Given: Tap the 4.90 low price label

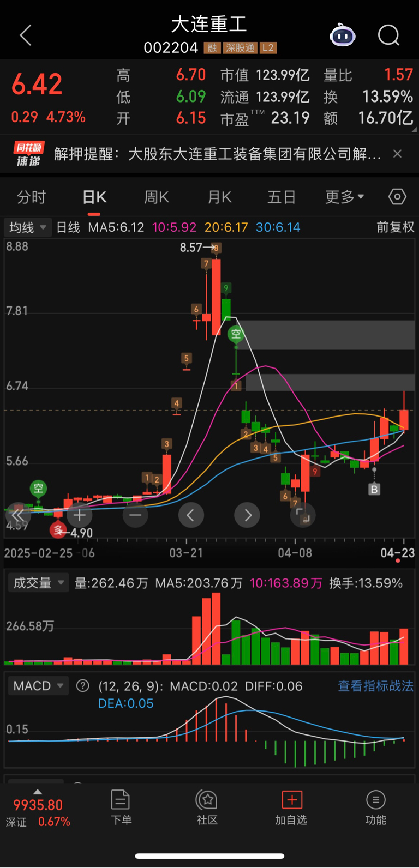Looking at the screenshot, I should [x=81, y=533].
